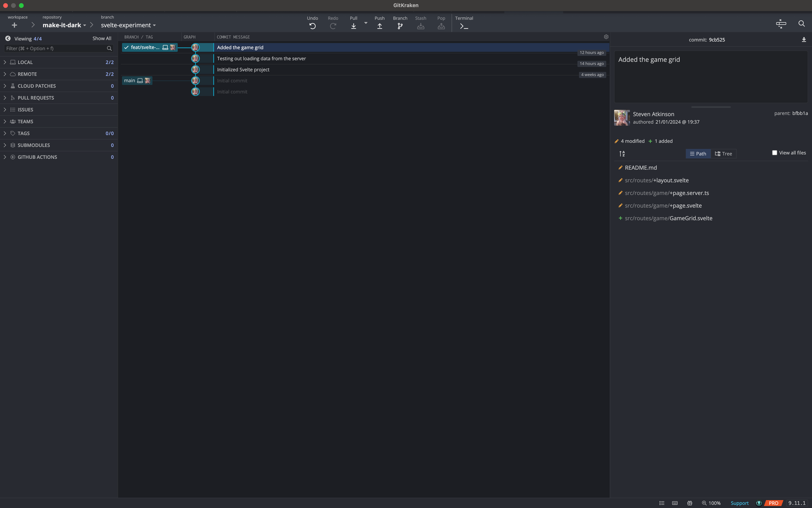Open the make-it-dark repository dropdown
The image size is (812, 508).
coord(64,25)
